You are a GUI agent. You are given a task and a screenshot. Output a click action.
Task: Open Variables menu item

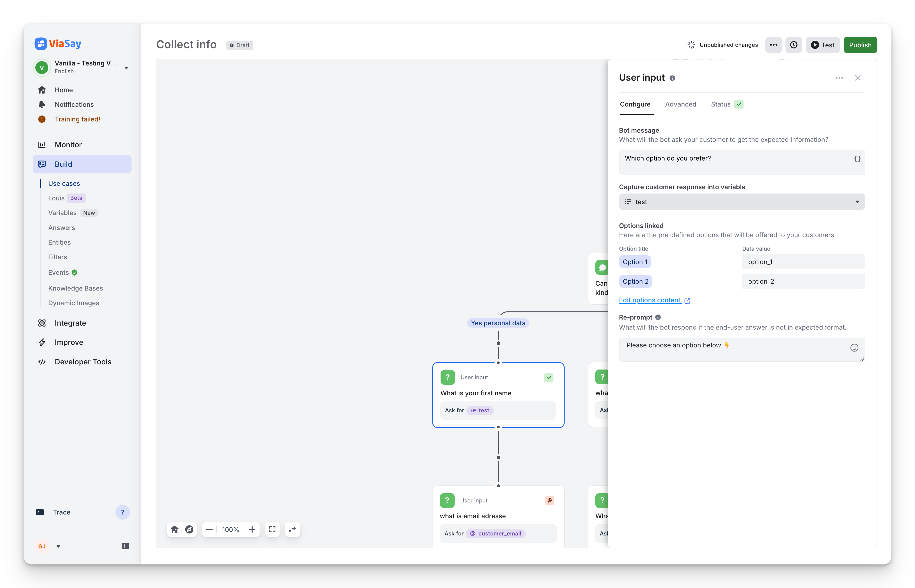click(73, 213)
